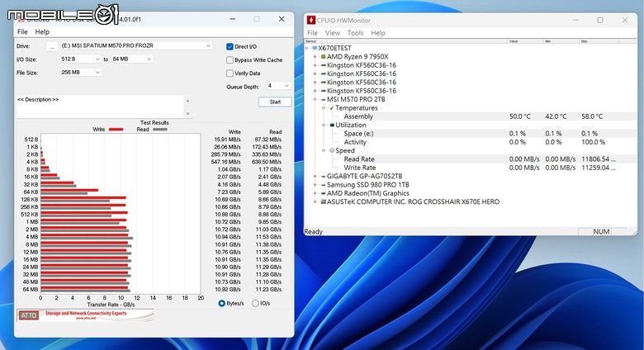Click the drive browse '...' button
644x350 pixels.
(52, 46)
